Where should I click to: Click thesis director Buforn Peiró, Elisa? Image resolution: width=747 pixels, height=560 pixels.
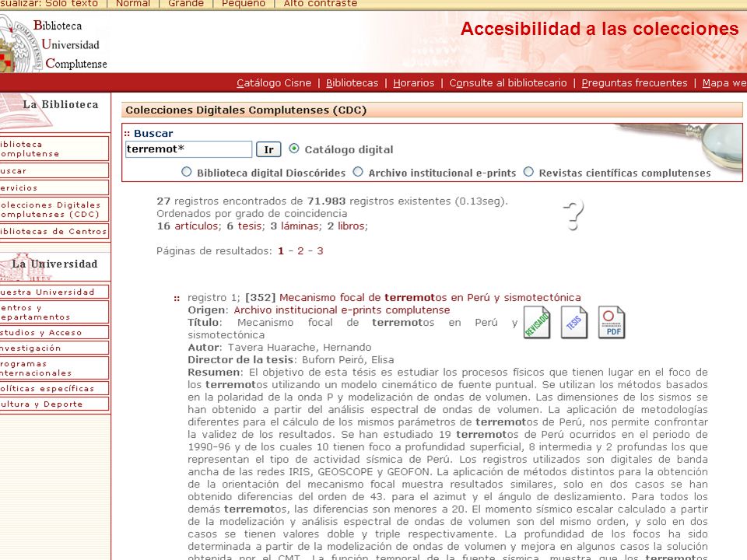(348, 359)
